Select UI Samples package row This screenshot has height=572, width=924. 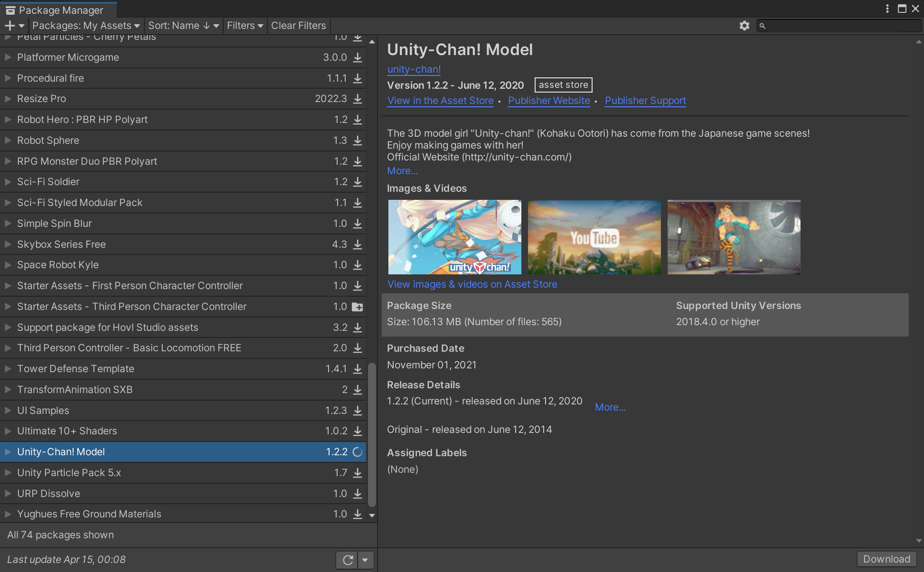pos(183,411)
